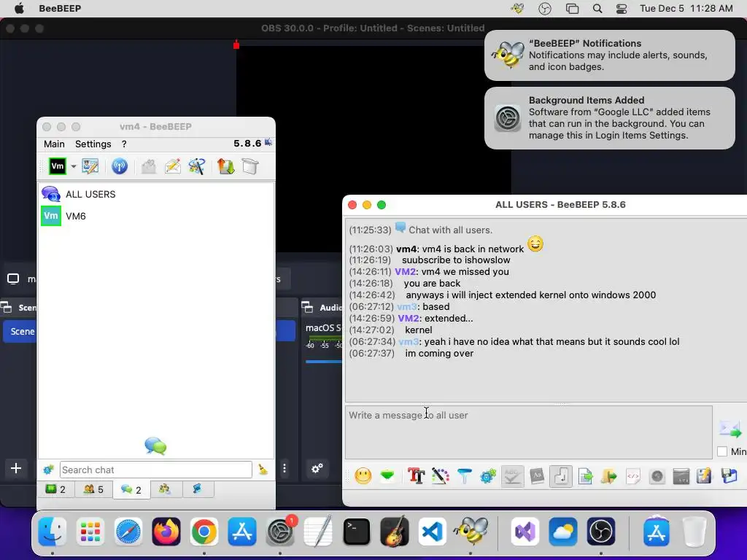
Task: Click the write message envelope-pencil icon
Action: pos(173,166)
